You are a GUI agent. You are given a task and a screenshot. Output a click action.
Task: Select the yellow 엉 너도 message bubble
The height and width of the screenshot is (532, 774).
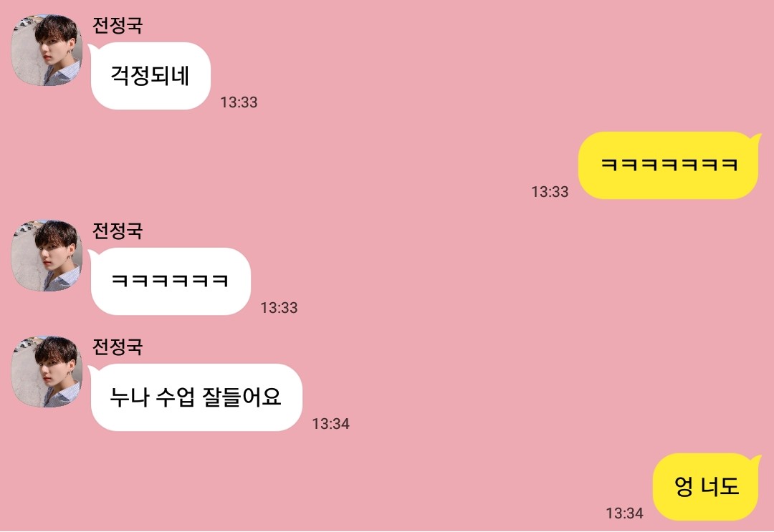pos(707,487)
